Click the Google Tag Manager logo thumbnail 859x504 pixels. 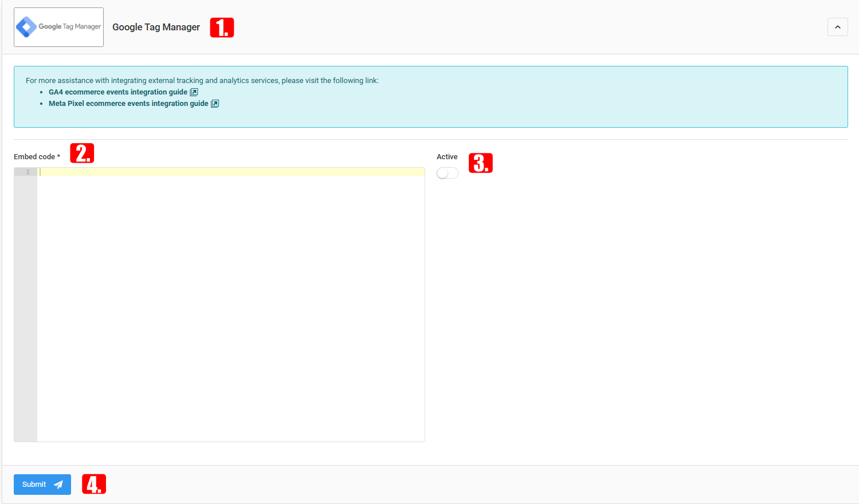click(58, 27)
